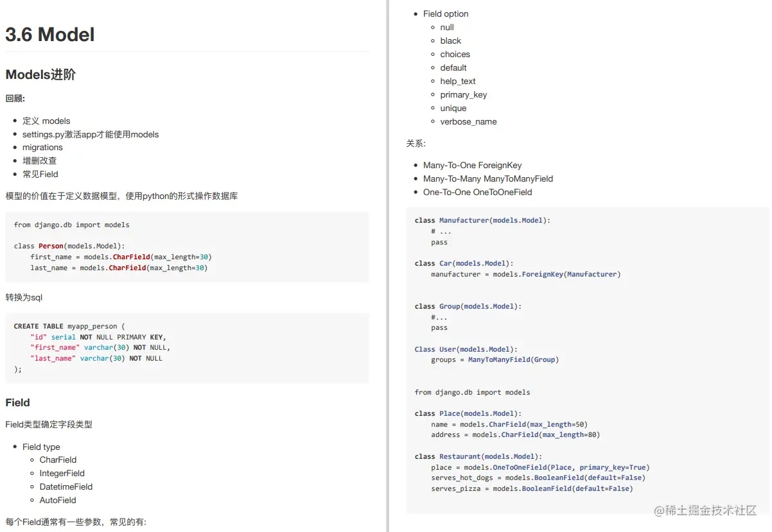This screenshot has width=772, height=532.
Task: Select the '"last_name" varchar(30) NOT NULL' SQL line
Action: [96, 358]
